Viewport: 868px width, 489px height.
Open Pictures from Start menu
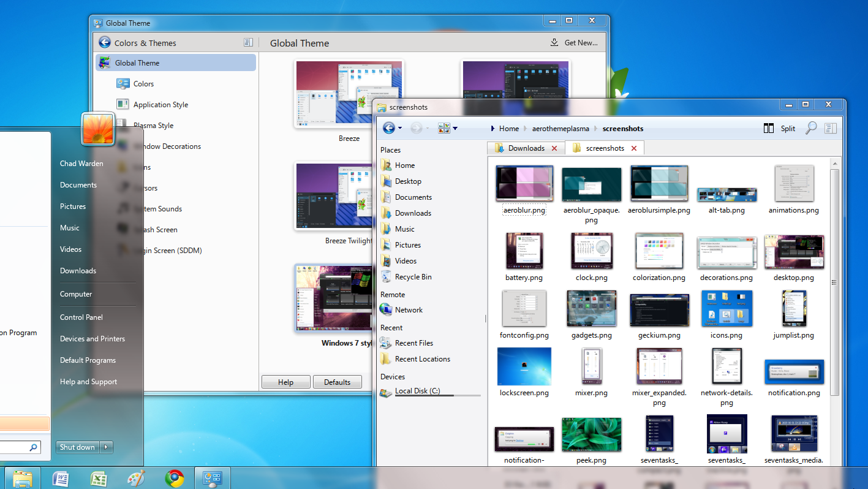click(x=73, y=207)
